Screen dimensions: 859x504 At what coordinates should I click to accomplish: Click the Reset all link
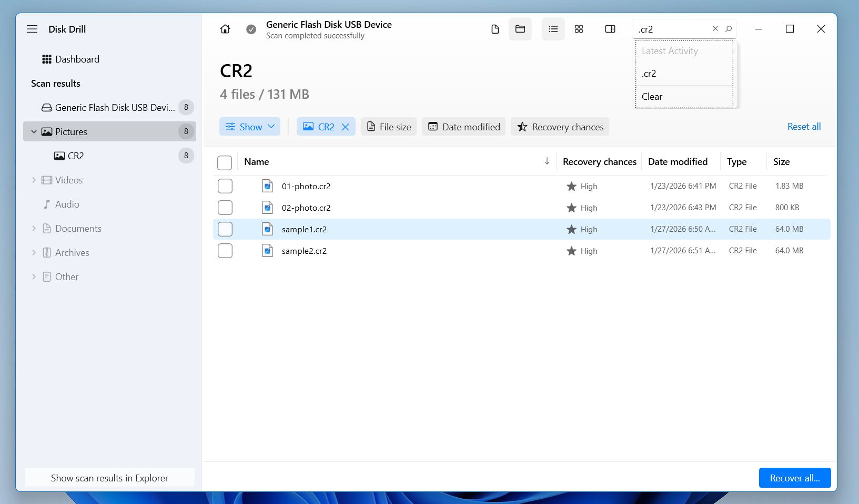coord(804,127)
